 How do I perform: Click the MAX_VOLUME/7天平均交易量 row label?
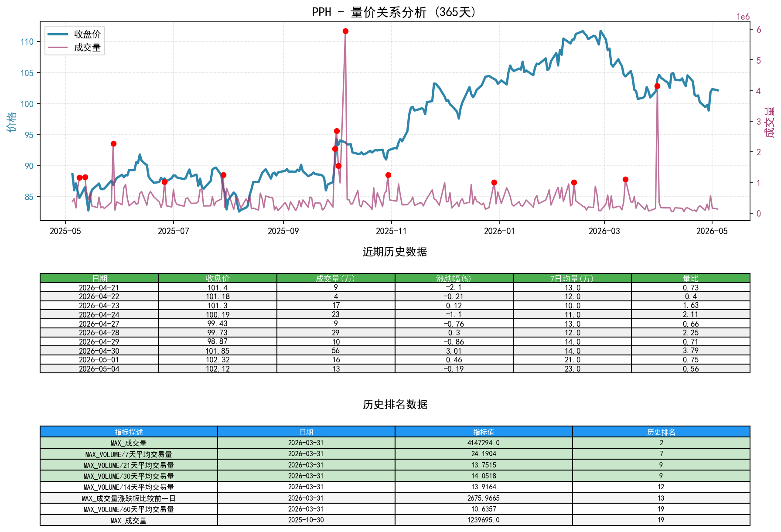click(129, 454)
